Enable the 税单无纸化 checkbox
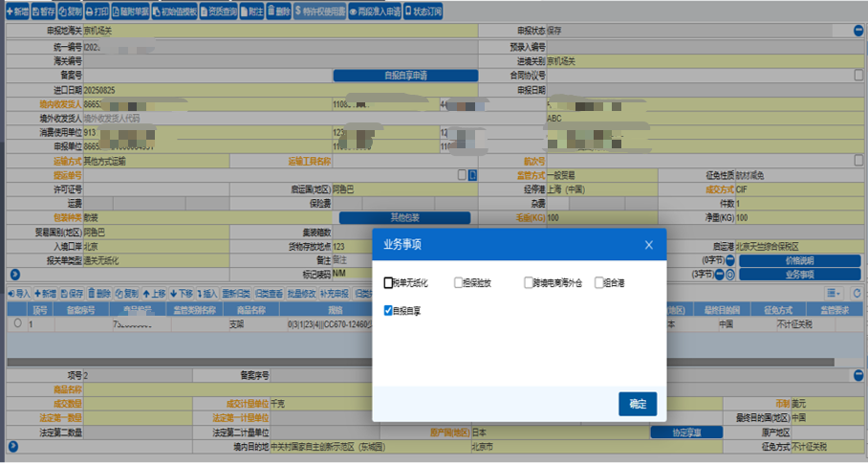 (x=389, y=283)
